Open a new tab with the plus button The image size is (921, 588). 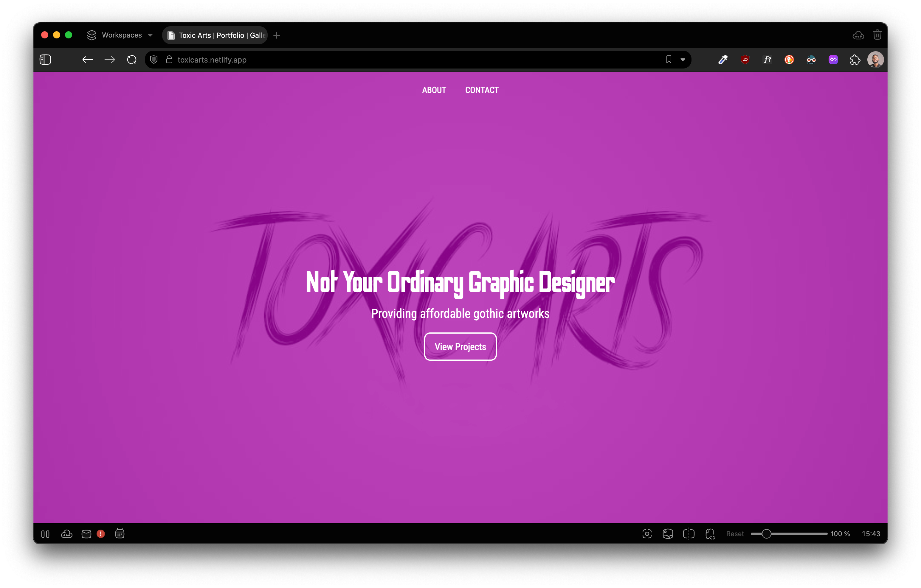tap(277, 35)
